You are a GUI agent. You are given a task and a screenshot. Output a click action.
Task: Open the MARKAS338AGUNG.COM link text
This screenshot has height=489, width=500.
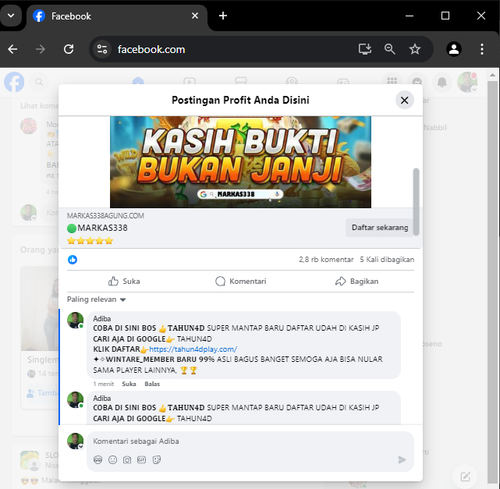click(105, 216)
